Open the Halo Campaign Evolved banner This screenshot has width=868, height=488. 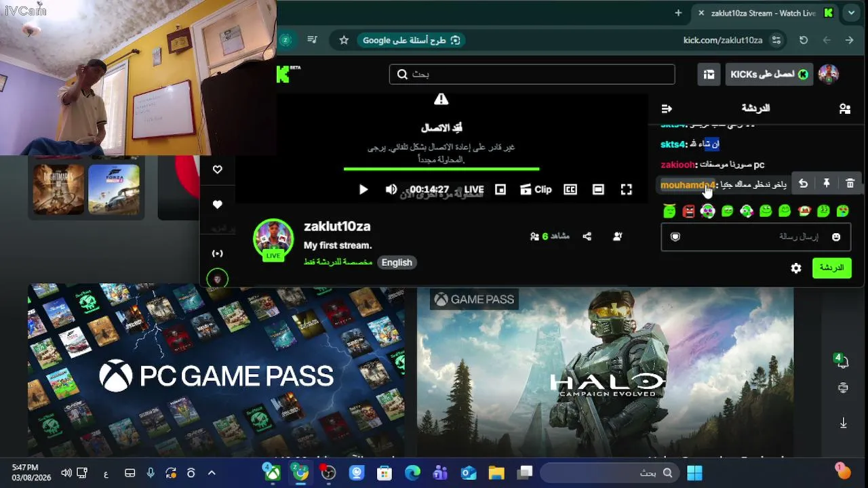(x=605, y=372)
